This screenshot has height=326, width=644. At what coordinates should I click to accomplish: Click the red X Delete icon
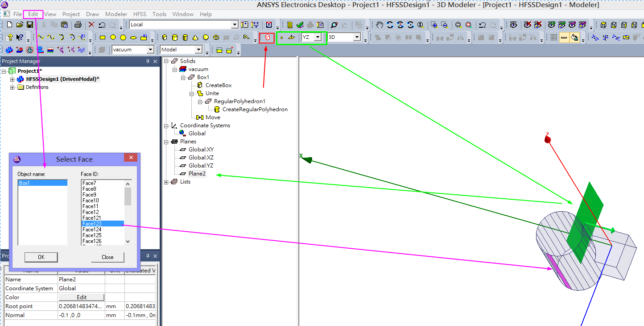click(91, 25)
